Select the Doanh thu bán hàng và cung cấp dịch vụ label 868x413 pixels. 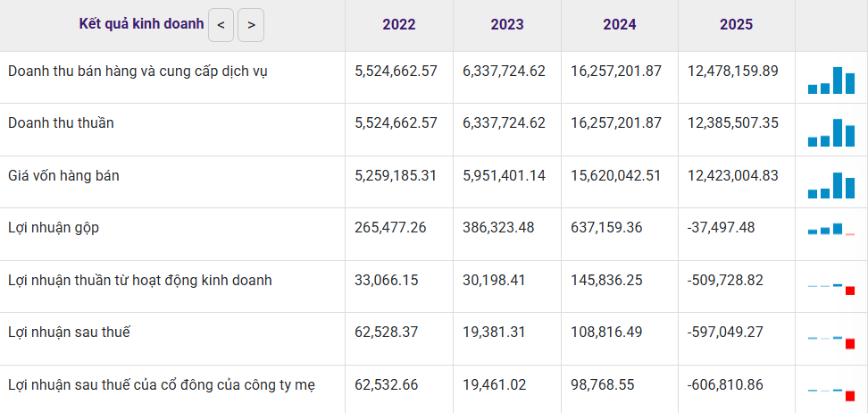pos(138,72)
